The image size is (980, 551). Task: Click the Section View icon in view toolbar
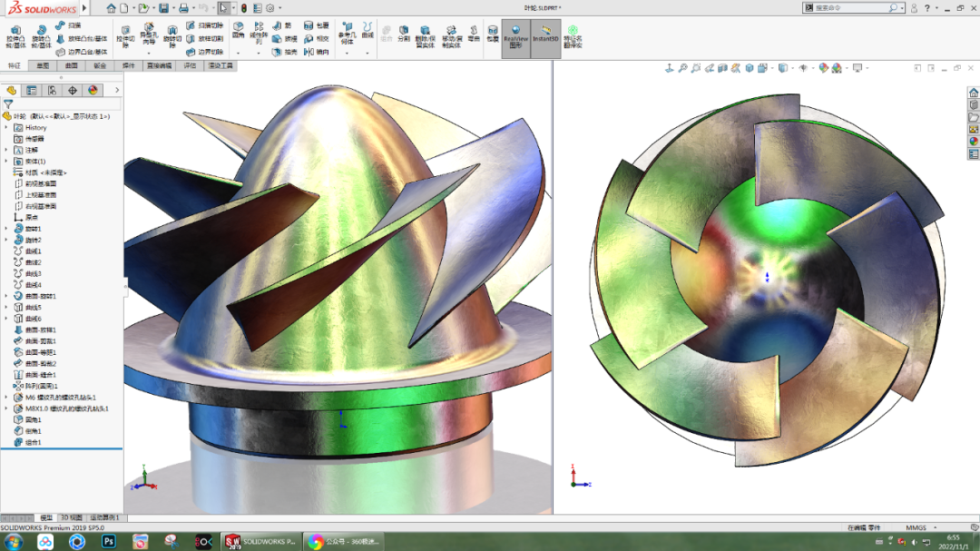click(x=724, y=68)
